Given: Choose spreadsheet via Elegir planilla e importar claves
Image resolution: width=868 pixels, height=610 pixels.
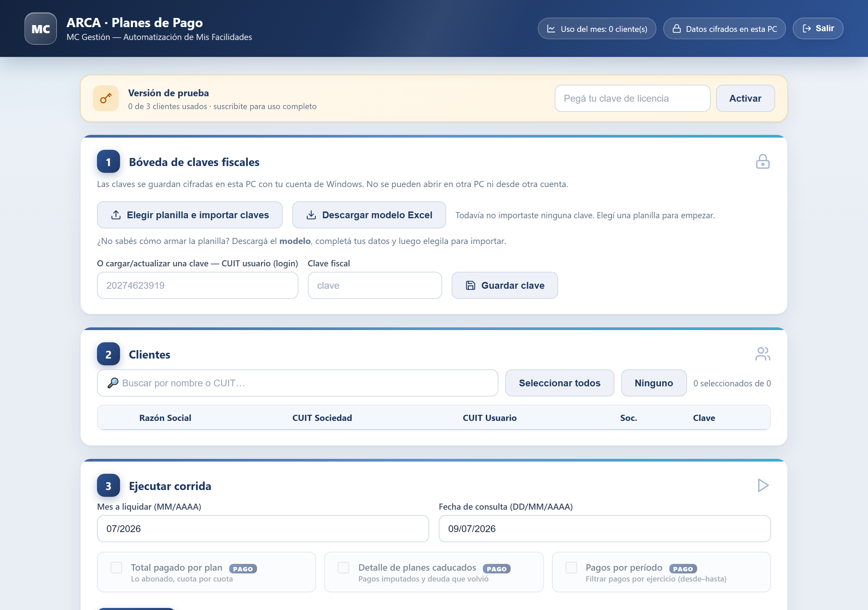Looking at the screenshot, I should (190, 215).
